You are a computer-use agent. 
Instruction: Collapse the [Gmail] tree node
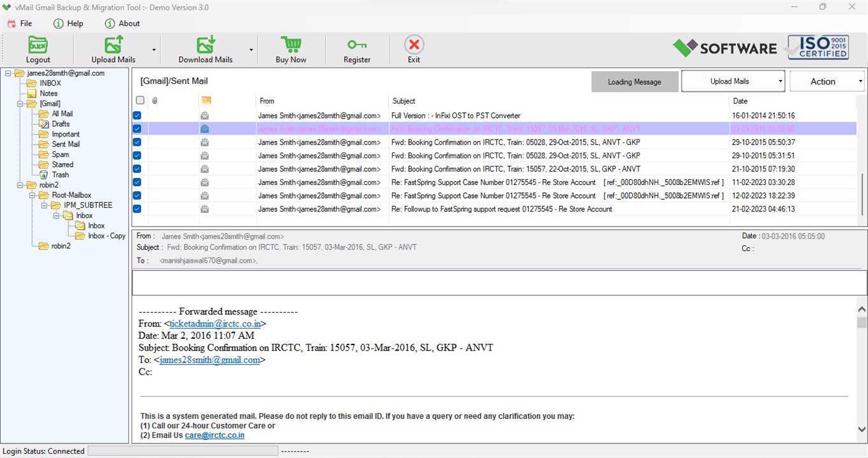[x=20, y=104]
